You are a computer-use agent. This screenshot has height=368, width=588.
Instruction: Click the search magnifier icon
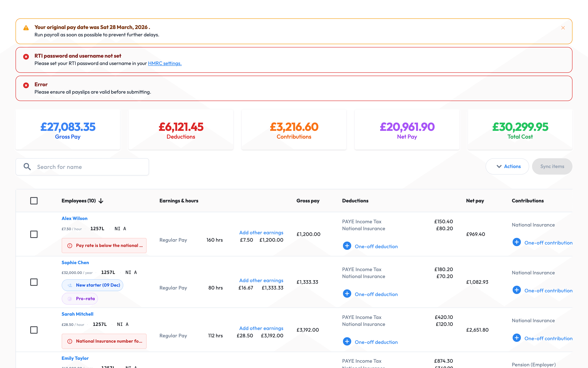(x=27, y=167)
